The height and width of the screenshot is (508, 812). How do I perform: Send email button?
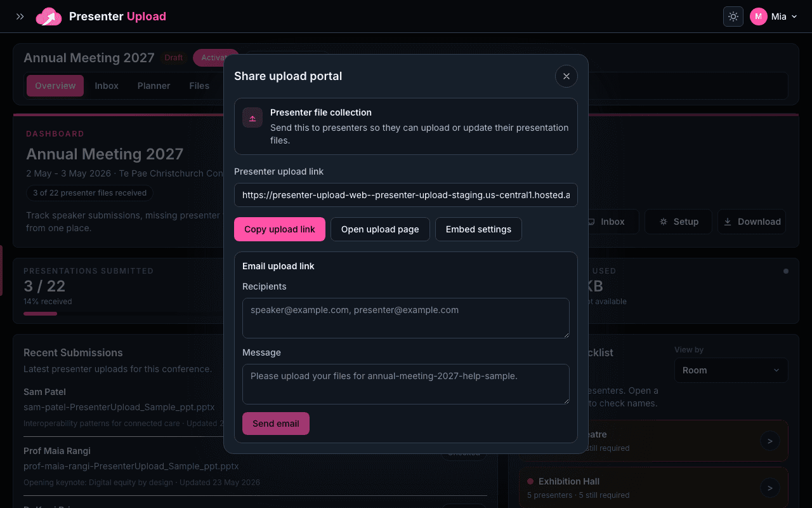276,424
